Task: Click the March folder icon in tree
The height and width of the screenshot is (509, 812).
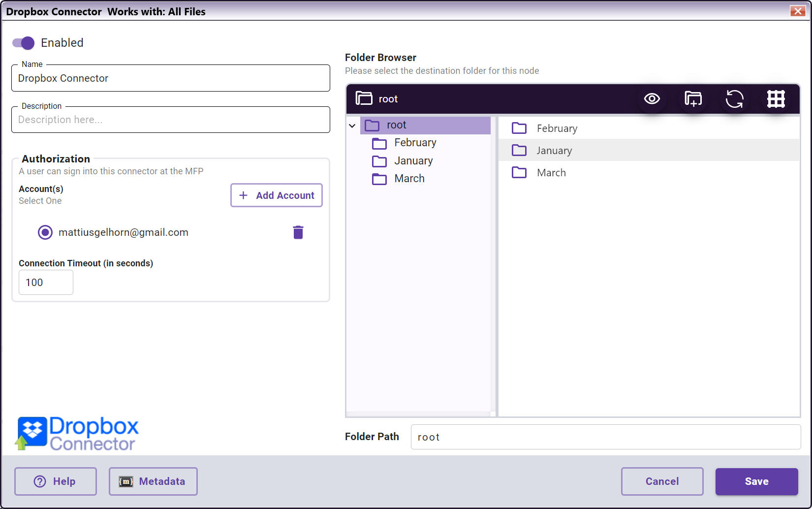Action: click(379, 179)
